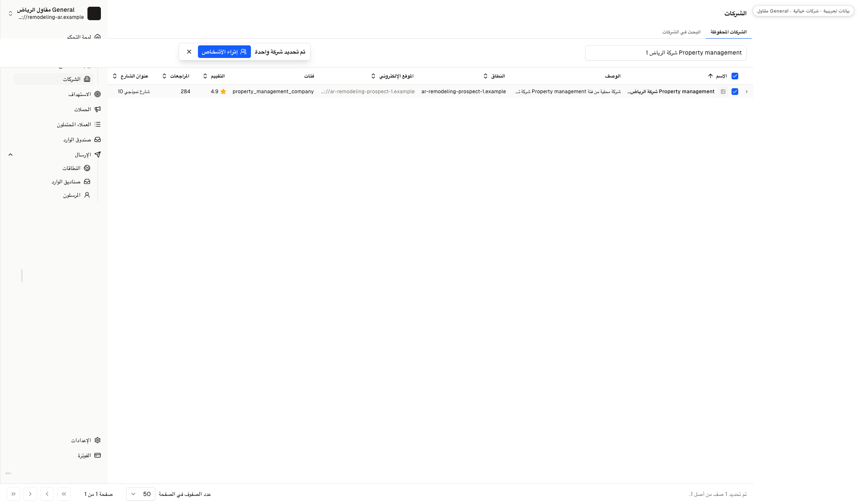Uncheck the select-all header checkbox
Viewport: 861px width, 504px height.
(x=735, y=76)
